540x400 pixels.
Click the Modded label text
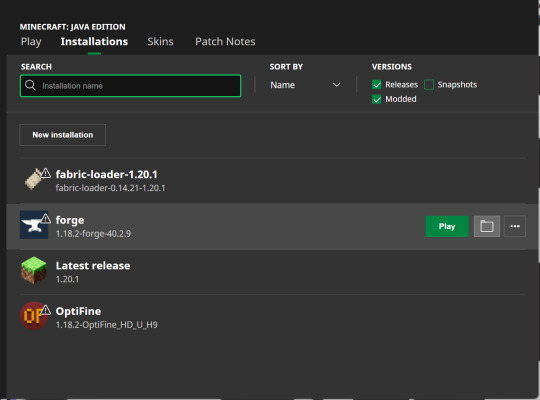coord(401,99)
